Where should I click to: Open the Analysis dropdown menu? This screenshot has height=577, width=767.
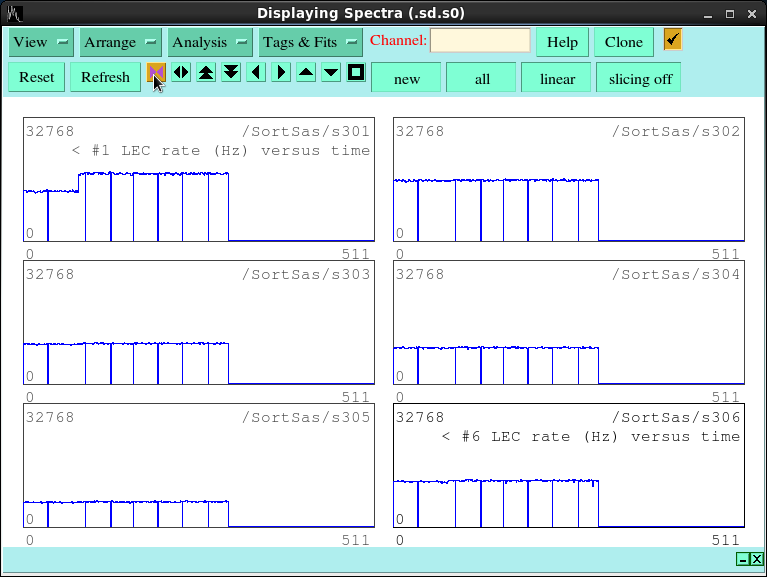(210, 42)
